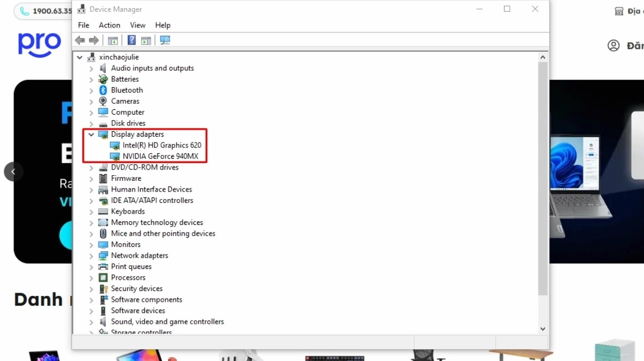Click the vertical scrollbar thumb
This screenshot has height=361, width=644.
pyautogui.click(x=543, y=179)
